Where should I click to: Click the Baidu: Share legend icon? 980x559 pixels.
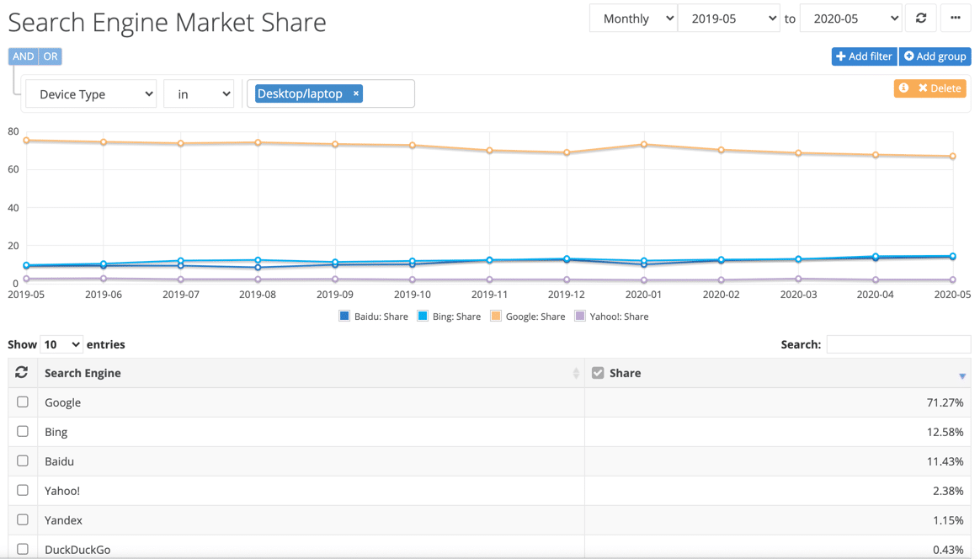[x=344, y=316]
